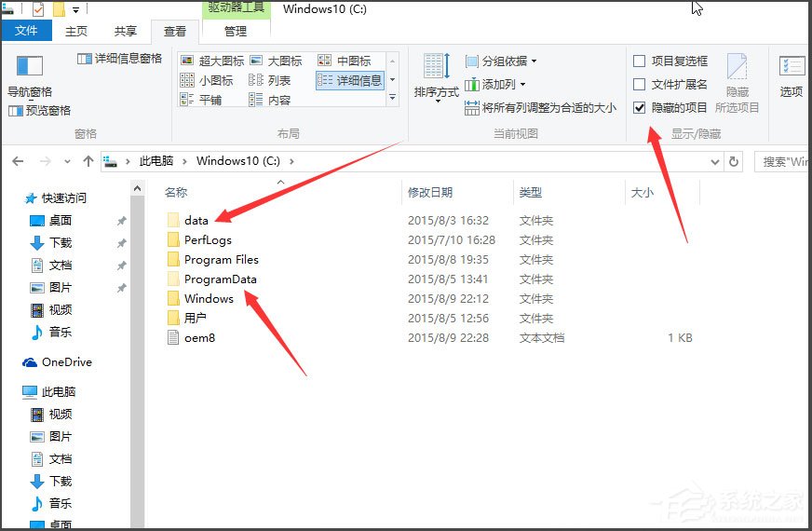
Task: Select List layout
Action: tap(270, 80)
